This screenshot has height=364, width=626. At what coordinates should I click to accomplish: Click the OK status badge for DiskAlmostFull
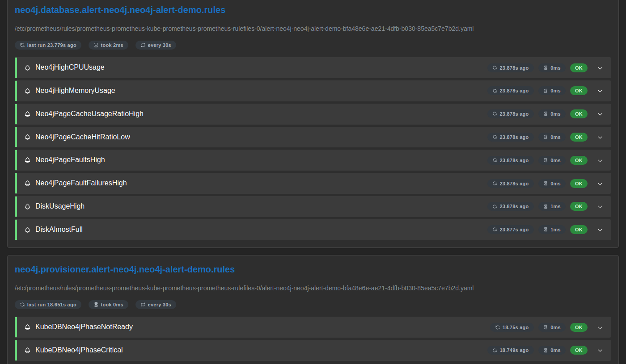(579, 230)
